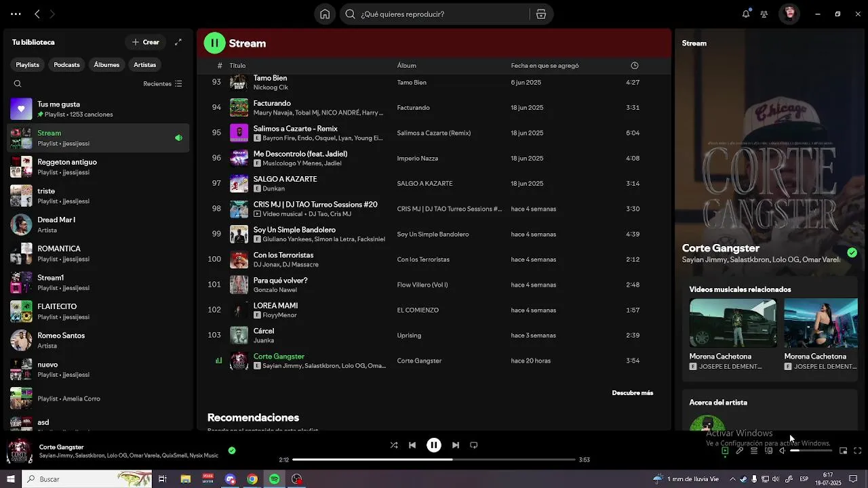Viewport: 868px width, 488px height.
Task: Open the Recientes sort dropdown
Action: coord(163,84)
